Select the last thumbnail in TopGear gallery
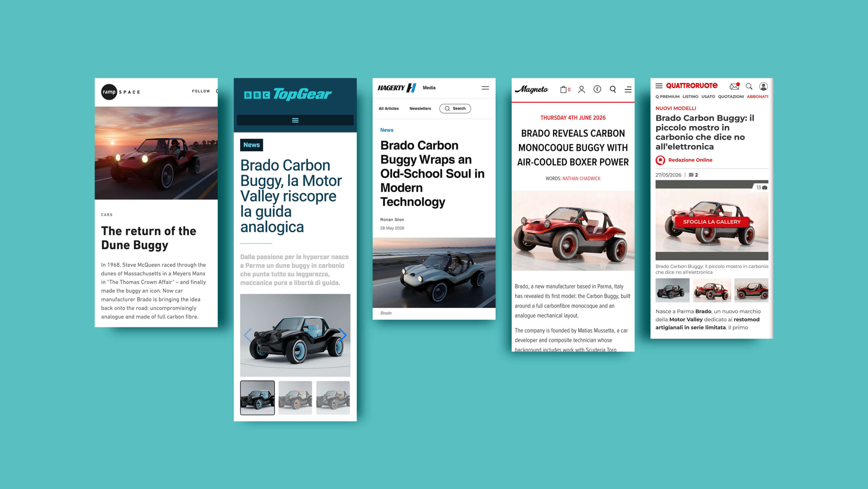The image size is (868, 489). (333, 398)
